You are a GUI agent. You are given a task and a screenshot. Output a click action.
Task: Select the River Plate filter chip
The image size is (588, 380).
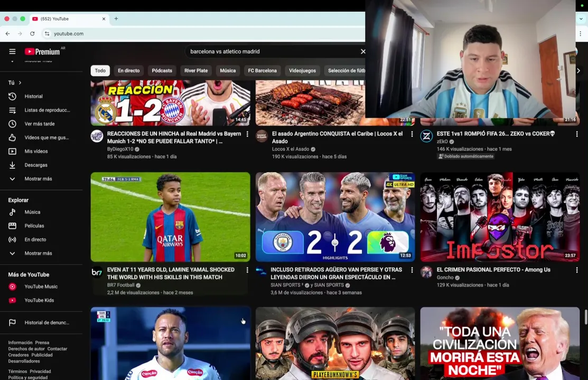(x=196, y=70)
